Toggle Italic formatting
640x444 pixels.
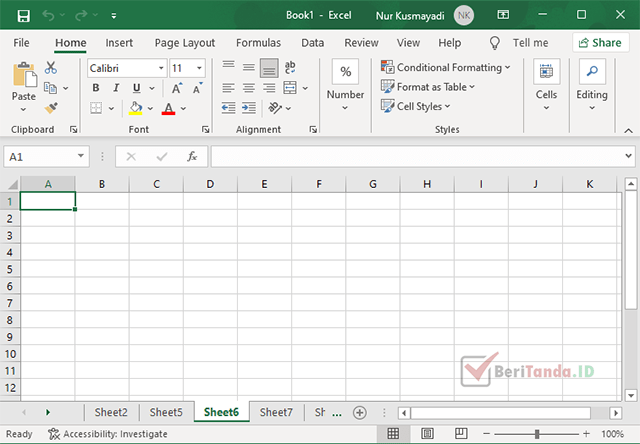(x=116, y=88)
